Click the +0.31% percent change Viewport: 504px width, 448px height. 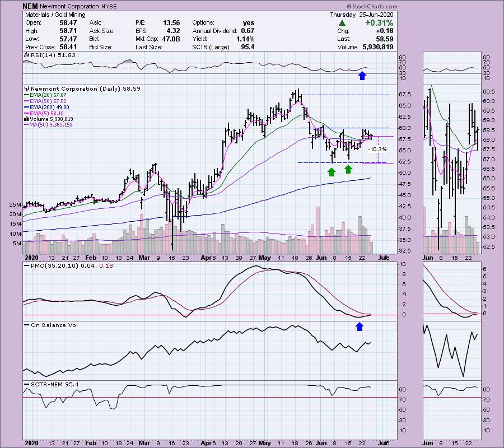point(379,23)
